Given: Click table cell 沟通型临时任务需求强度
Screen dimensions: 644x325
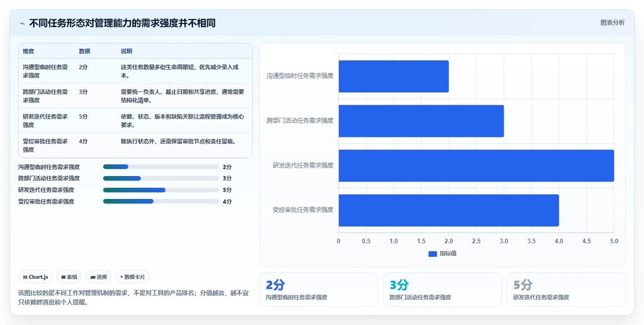Looking at the screenshot, I should 45,71.
